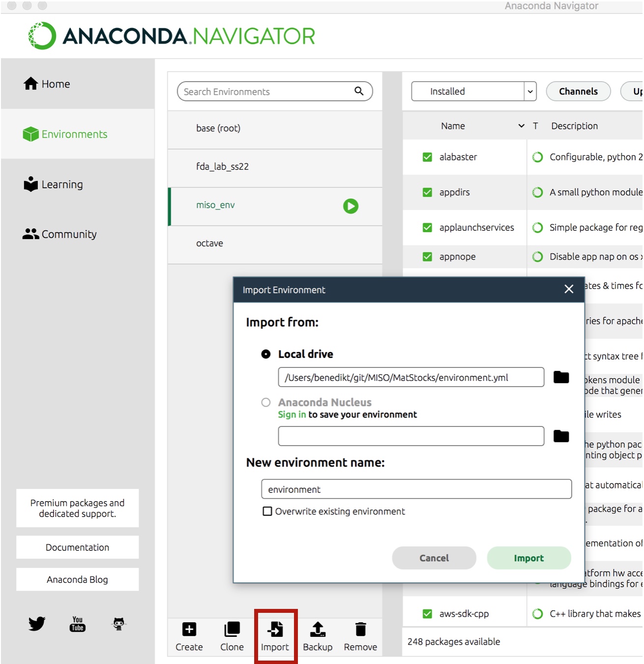
Task: Click the Description column header
Action: pyautogui.click(x=574, y=126)
